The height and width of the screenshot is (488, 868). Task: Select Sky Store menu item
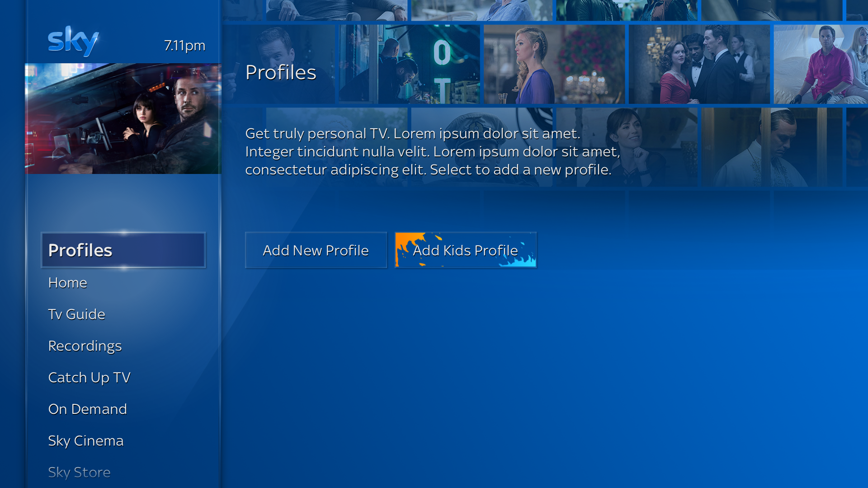(x=79, y=472)
